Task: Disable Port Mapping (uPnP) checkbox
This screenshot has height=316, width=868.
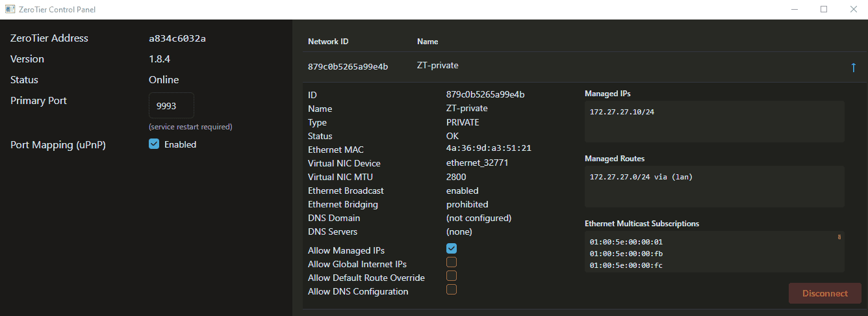Action: coord(154,144)
